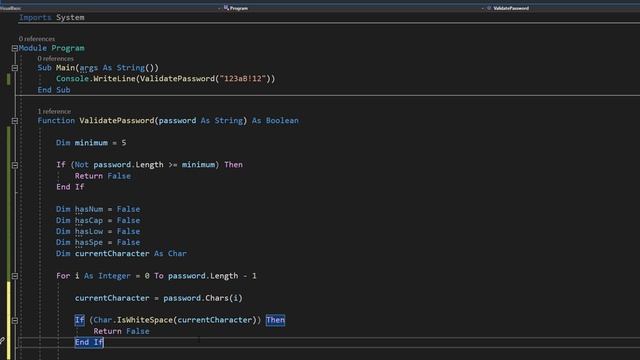Click 'Return False' under IsWhiteSpace check
640x360 pixels.
pyautogui.click(x=122, y=331)
